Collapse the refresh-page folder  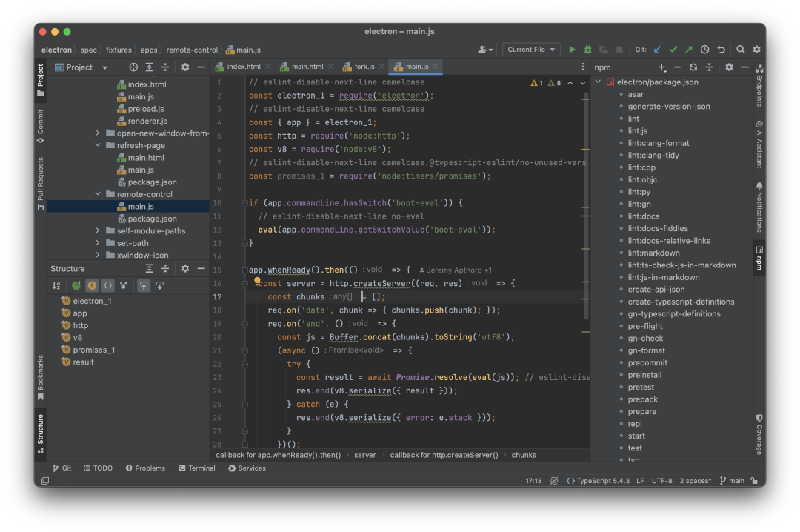pos(98,145)
